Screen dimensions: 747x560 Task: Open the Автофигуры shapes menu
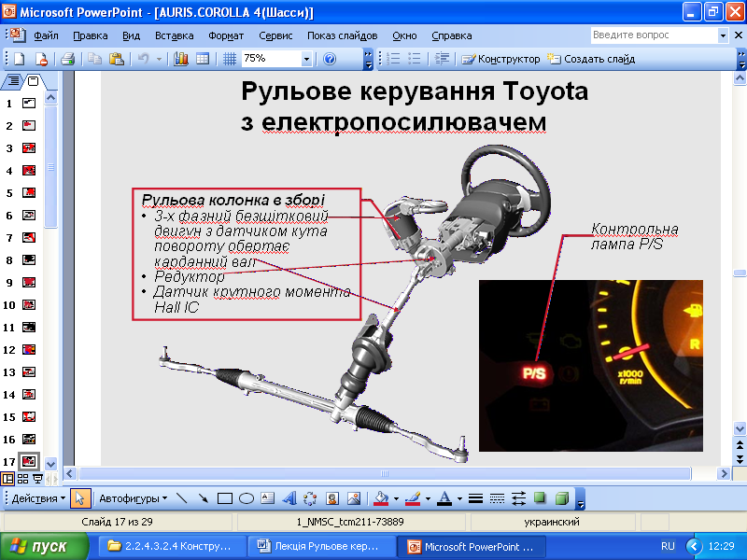pos(134,498)
